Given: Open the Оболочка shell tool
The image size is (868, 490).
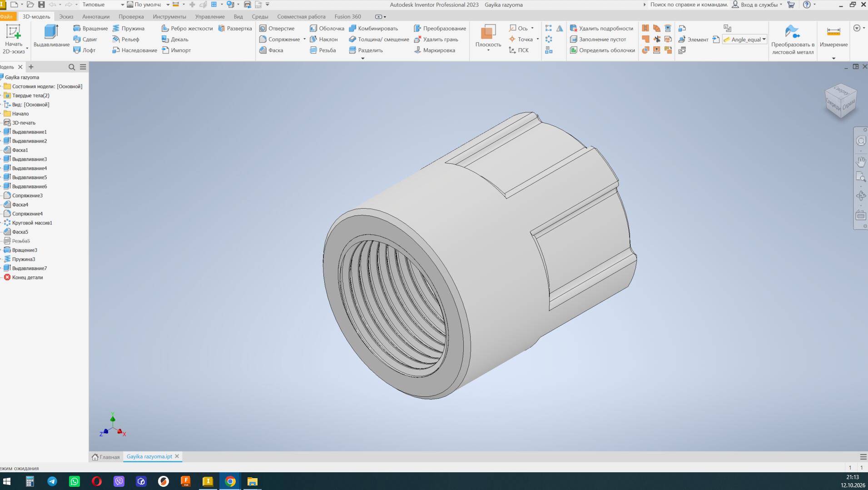Looking at the screenshot, I should tap(327, 28).
